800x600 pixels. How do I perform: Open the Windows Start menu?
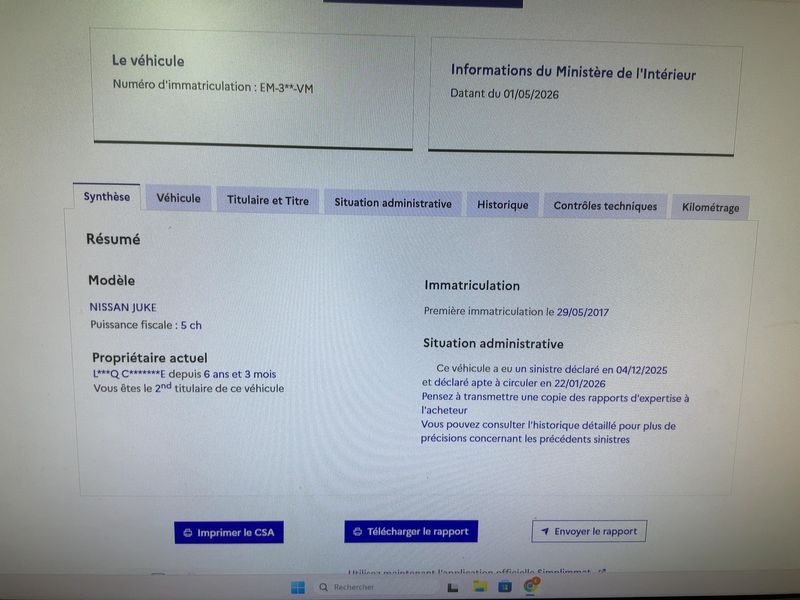(297, 587)
